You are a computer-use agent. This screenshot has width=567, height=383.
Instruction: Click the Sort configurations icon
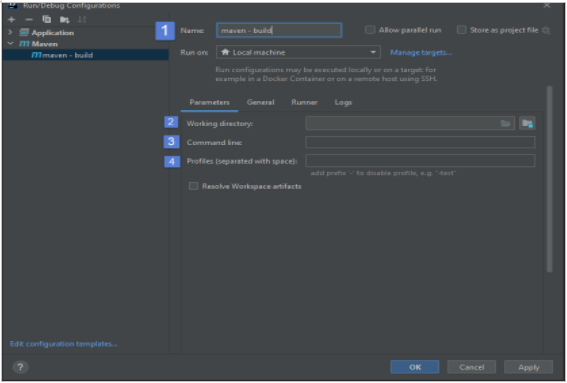82,20
